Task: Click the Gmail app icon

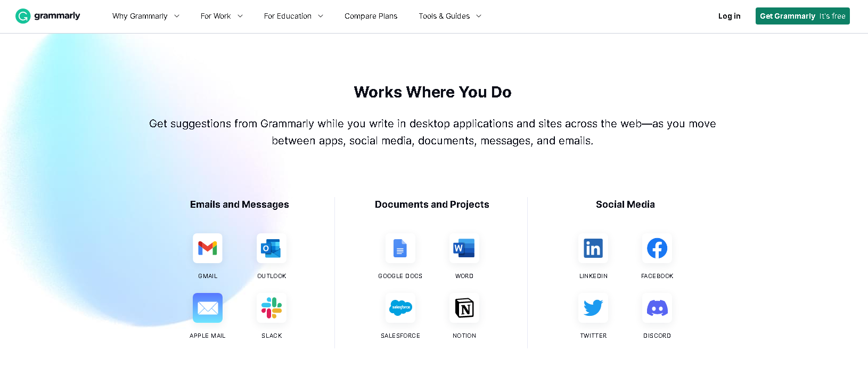Action: click(208, 248)
